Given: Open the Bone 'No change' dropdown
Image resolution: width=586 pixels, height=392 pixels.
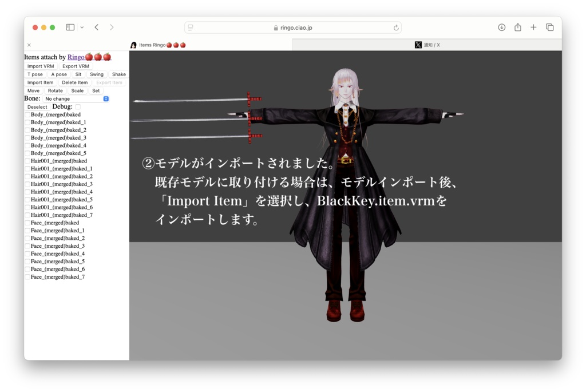Looking at the screenshot, I should point(75,98).
